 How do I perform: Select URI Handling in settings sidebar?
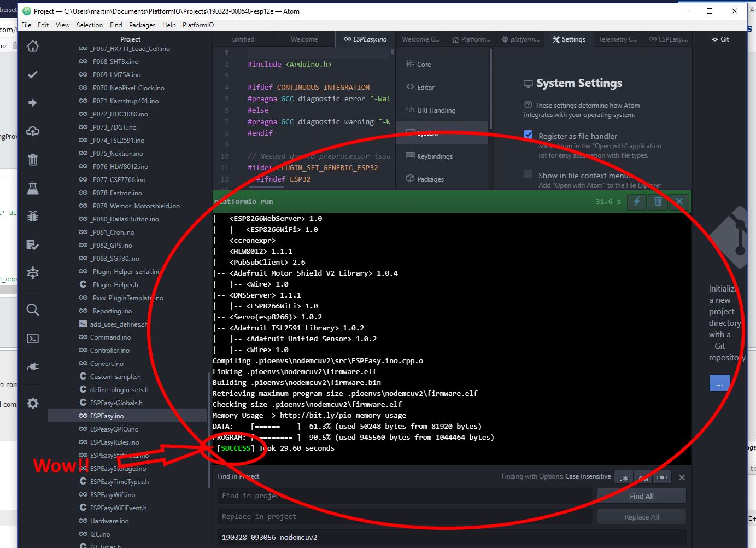tap(442, 110)
